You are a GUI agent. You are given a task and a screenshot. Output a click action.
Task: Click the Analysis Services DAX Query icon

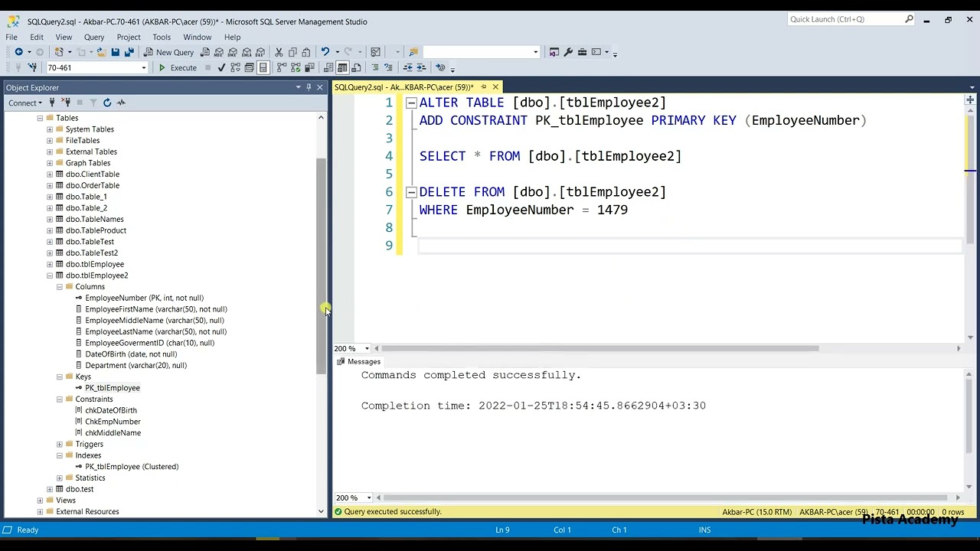[x=260, y=52]
